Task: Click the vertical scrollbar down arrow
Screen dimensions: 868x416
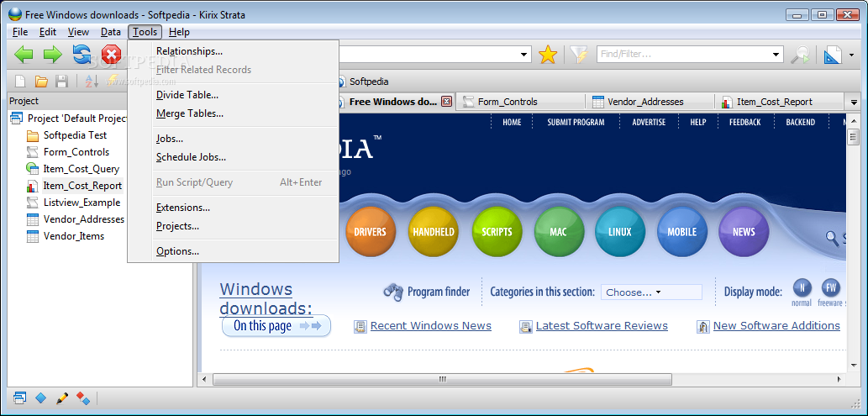Action: [853, 366]
